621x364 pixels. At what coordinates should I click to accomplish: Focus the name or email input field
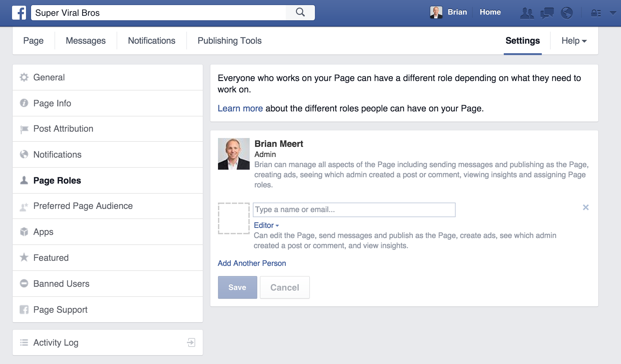point(354,210)
